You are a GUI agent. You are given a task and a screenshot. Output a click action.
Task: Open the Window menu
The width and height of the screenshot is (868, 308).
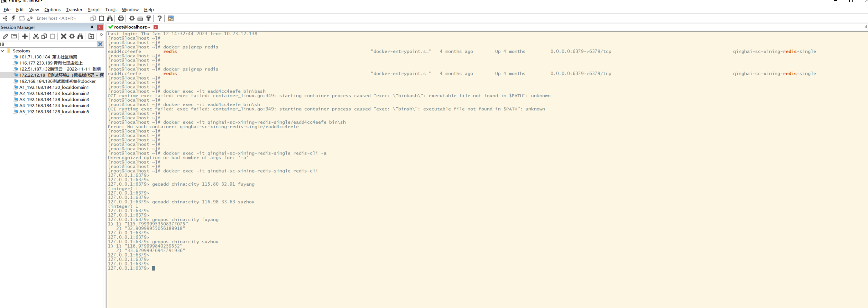point(130,10)
